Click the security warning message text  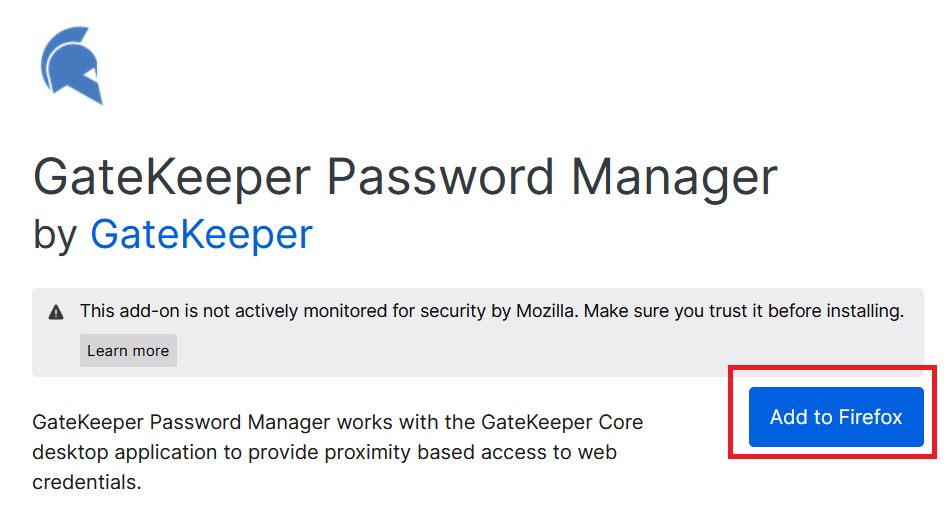coord(492,311)
